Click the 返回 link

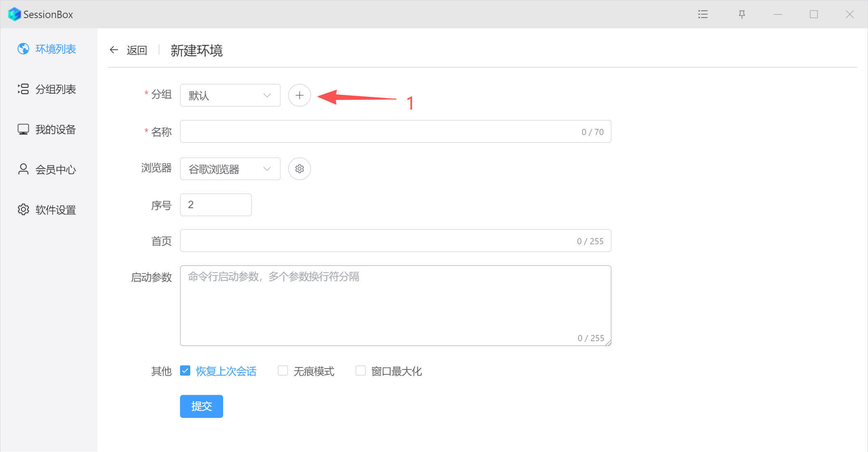click(136, 50)
